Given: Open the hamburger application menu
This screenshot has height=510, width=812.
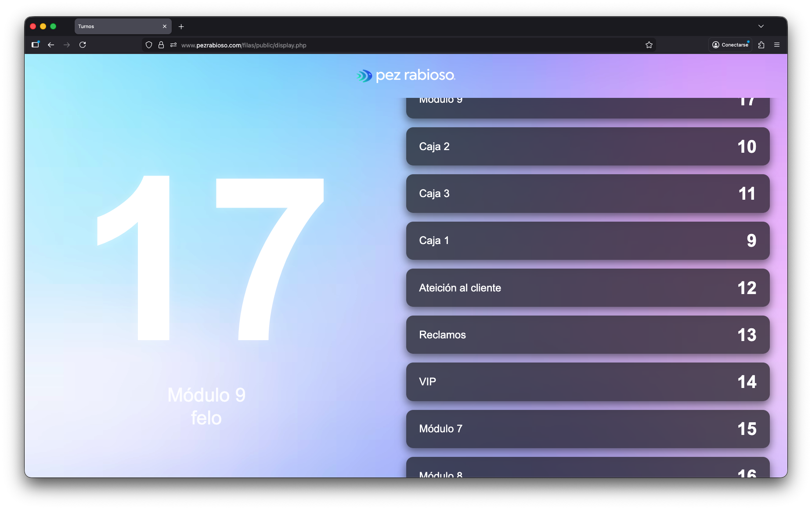Looking at the screenshot, I should click(x=777, y=45).
